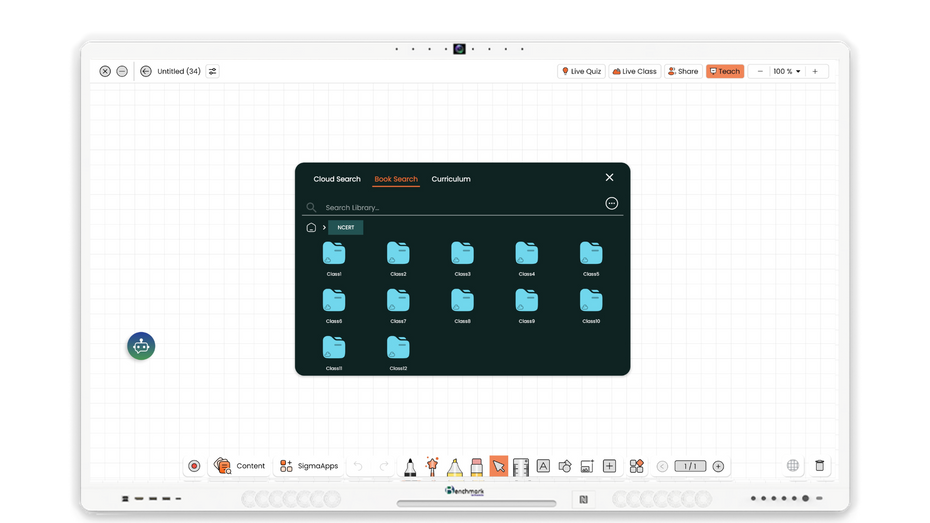Open the Class11 folder
Image resolution: width=930 pixels, height=523 pixels.
pyautogui.click(x=334, y=353)
